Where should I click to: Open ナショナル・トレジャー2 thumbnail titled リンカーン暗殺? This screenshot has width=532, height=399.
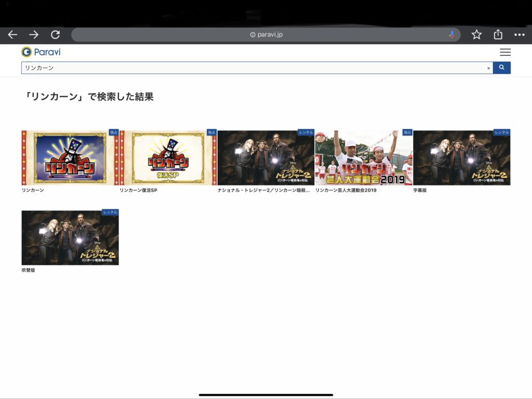(266, 158)
